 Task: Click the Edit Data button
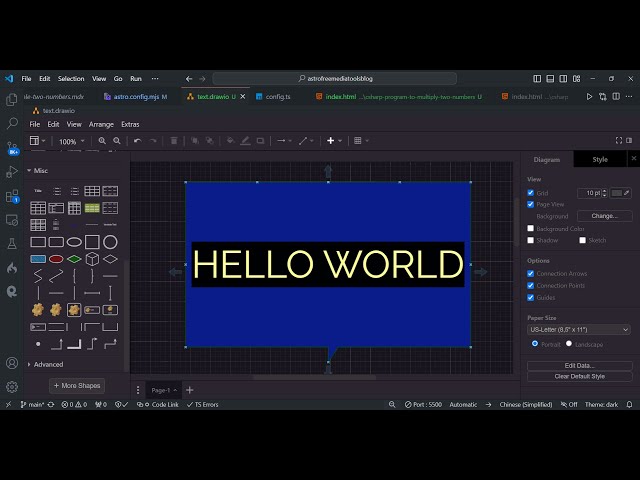[x=579, y=365]
